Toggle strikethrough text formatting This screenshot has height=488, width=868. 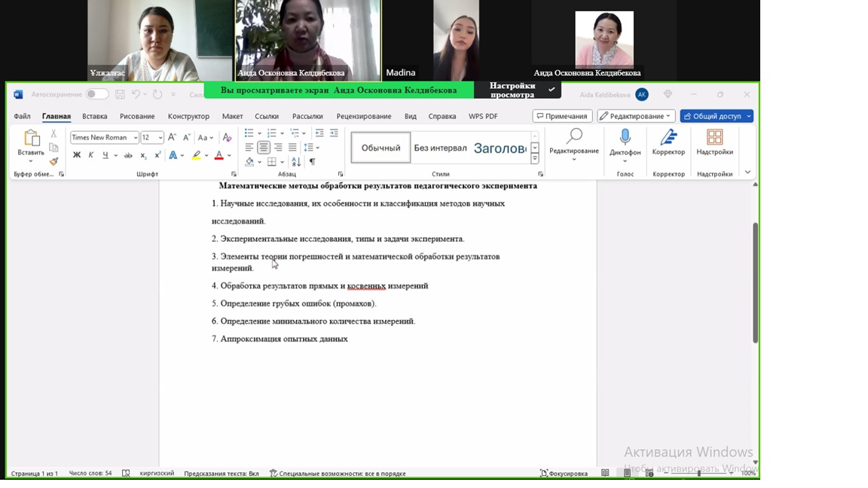[128, 155]
